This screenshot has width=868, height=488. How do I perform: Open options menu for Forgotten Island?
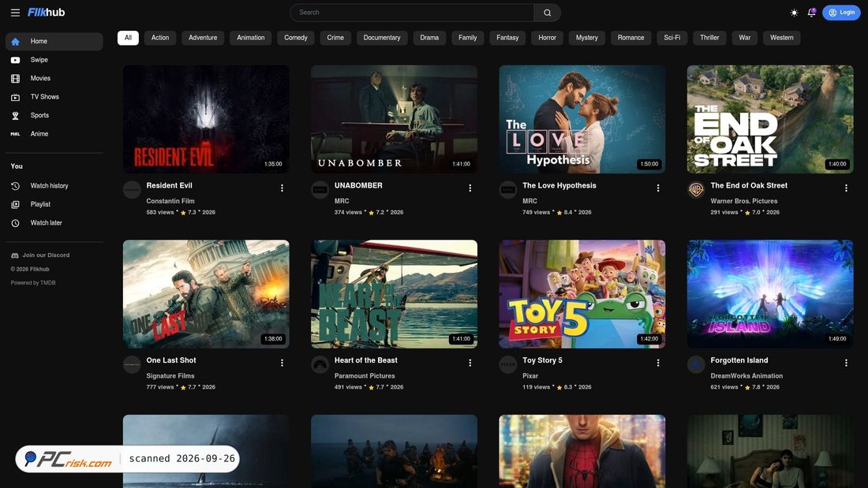click(847, 363)
